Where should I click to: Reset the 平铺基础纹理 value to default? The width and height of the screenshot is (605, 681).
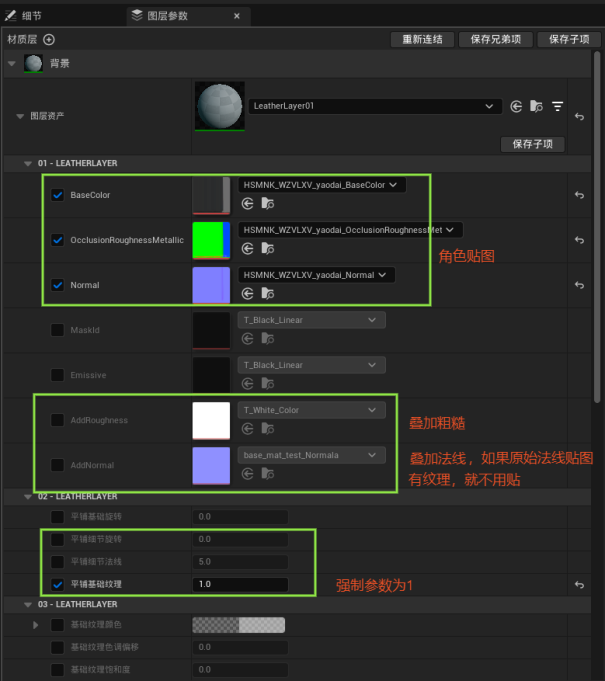580,584
